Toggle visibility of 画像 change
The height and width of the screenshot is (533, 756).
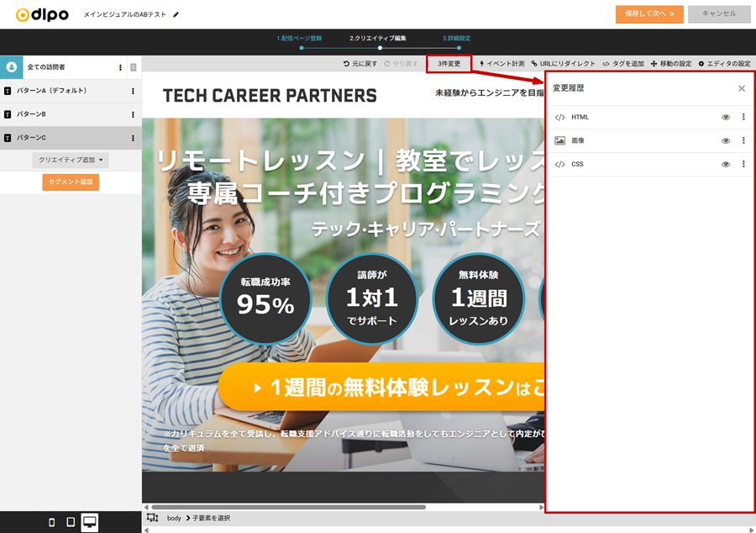tap(726, 141)
